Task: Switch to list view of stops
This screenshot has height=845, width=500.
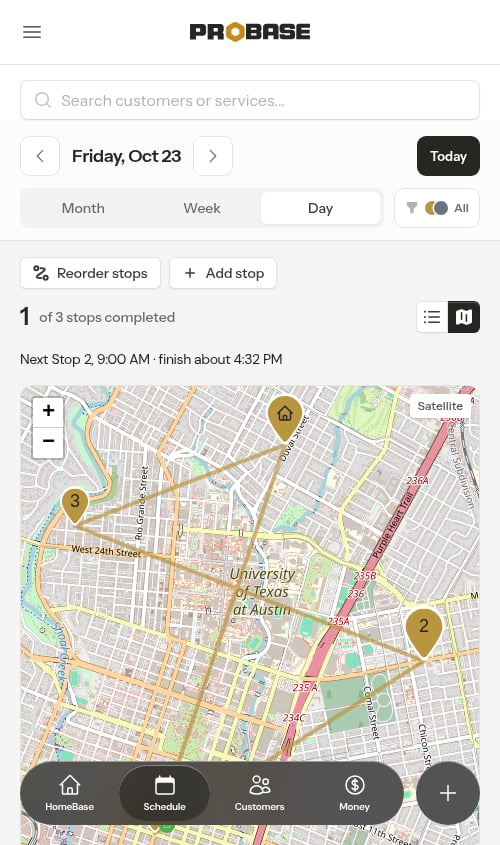Action: tap(432, 317)
